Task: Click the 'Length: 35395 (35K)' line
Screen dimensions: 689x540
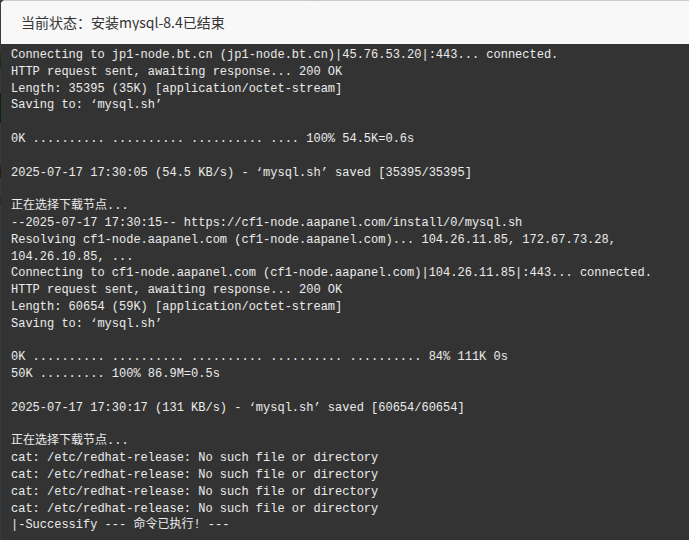Action: [x=176, y=88]
